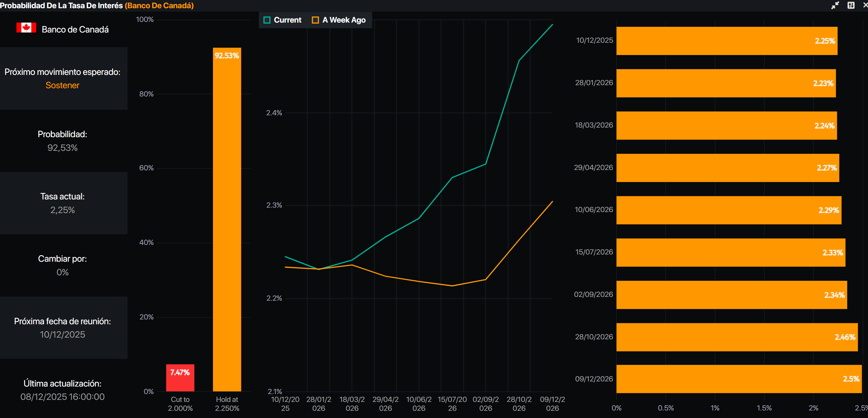
Task: Click the red 7.47% cut bar
Action: click(x=180, y=378)
